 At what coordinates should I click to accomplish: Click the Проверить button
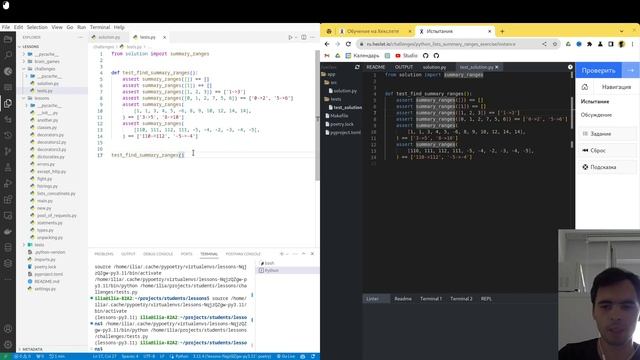click(598, 71)
